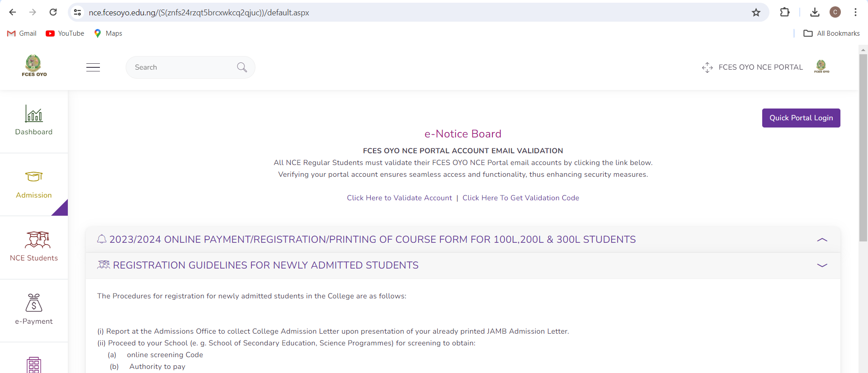Open the e-Payment money bag icon
The image size is (868, 373).
pos(34,303)
